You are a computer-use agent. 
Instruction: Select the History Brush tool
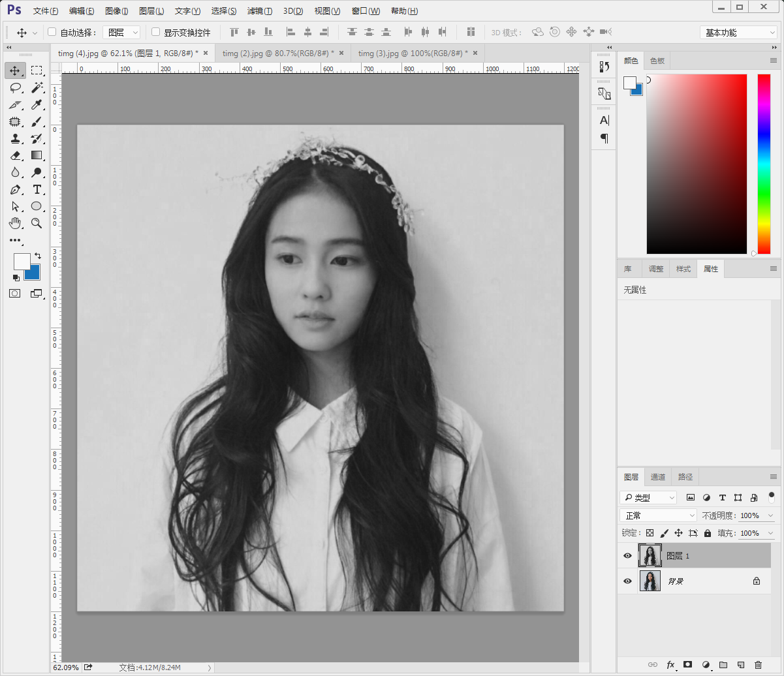37,138
